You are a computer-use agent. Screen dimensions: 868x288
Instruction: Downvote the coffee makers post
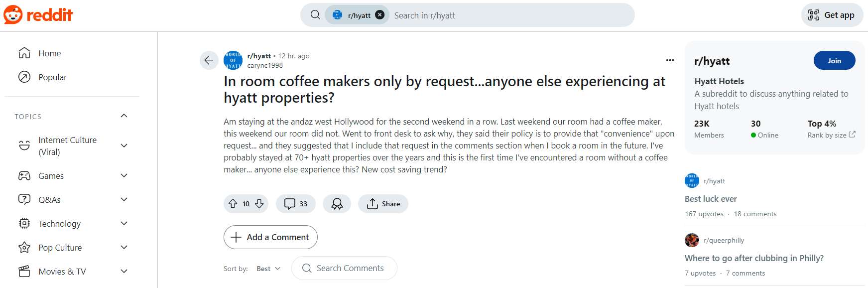point(259,204)
